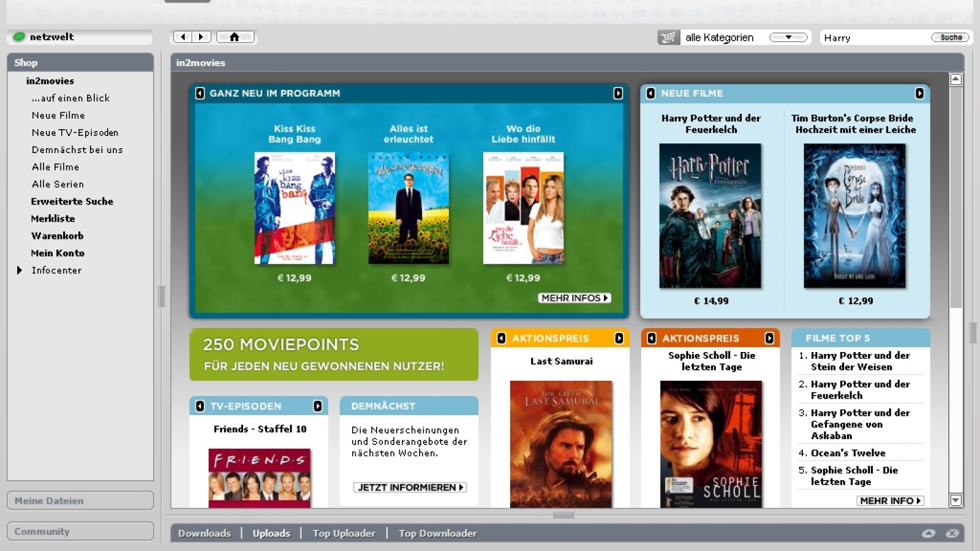Expand the Meine Dateien panel
This screenshot has width=980, height=551.
pos(80,501)
